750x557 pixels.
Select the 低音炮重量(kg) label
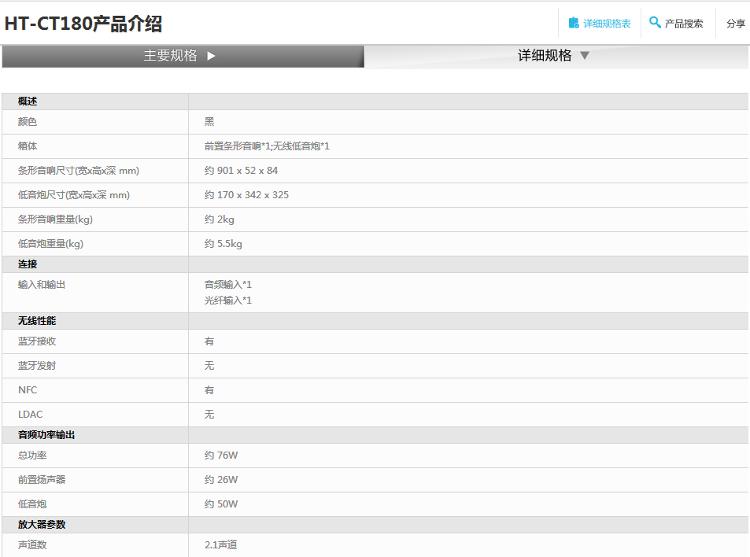click(51, 244)
